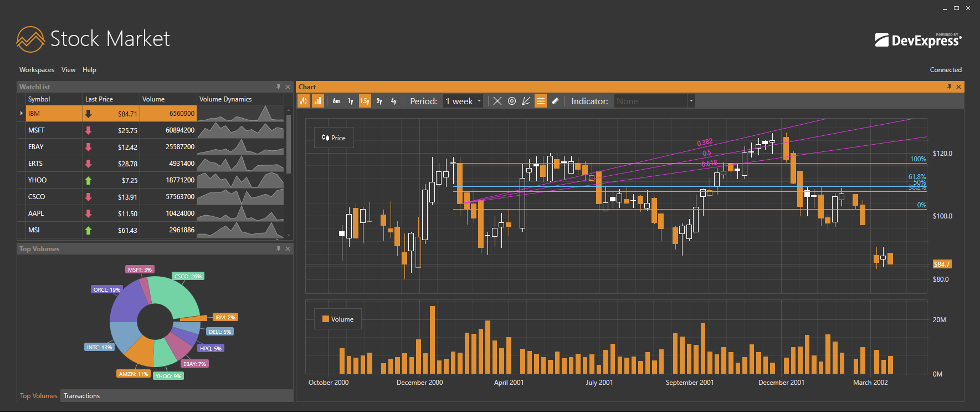Select the AAPL symbol row
The height and width of the screenshot is (412, 980).
pos(151,213)
